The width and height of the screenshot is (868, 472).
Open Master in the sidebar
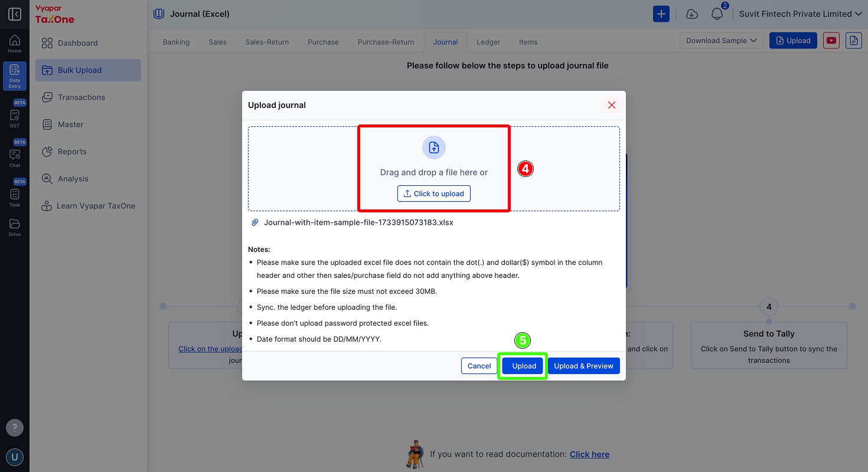click(x=88, y=124)
